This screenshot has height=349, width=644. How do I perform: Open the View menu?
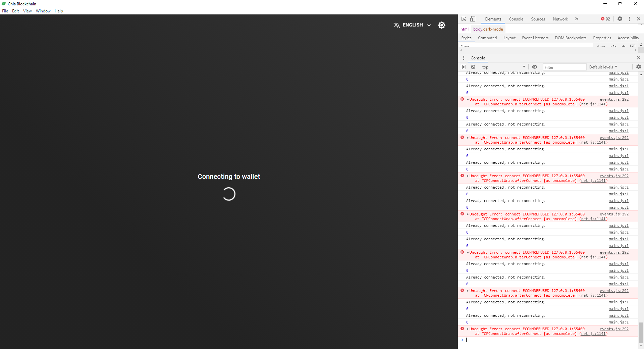(x=27, y=11)
